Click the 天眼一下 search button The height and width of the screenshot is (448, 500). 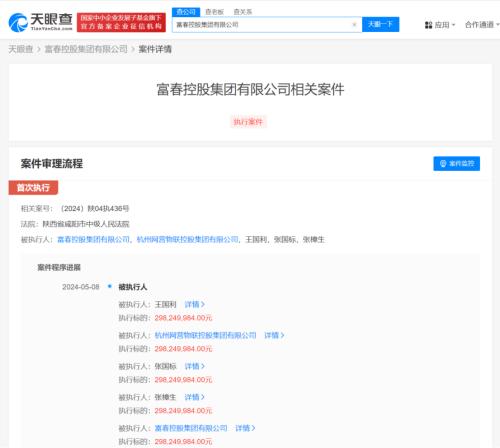pos(380,24)
